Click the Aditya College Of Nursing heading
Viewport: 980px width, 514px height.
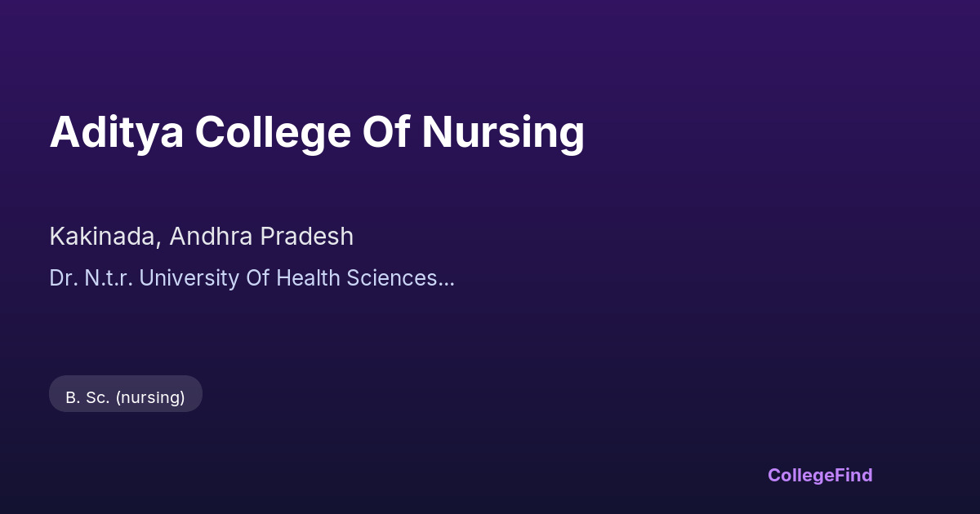coord(317,132)
